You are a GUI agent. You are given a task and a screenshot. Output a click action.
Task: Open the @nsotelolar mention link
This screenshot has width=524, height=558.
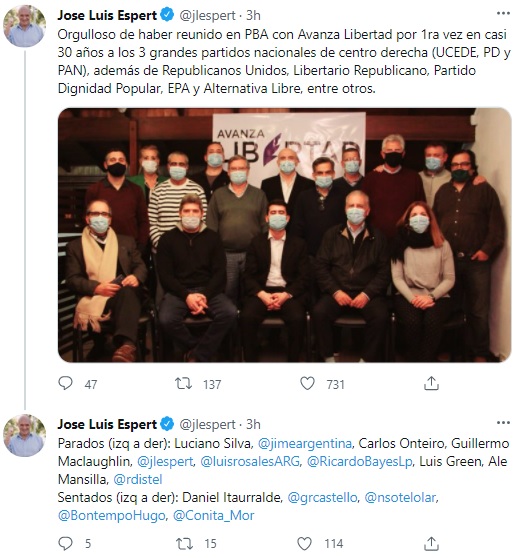[400, 497]
